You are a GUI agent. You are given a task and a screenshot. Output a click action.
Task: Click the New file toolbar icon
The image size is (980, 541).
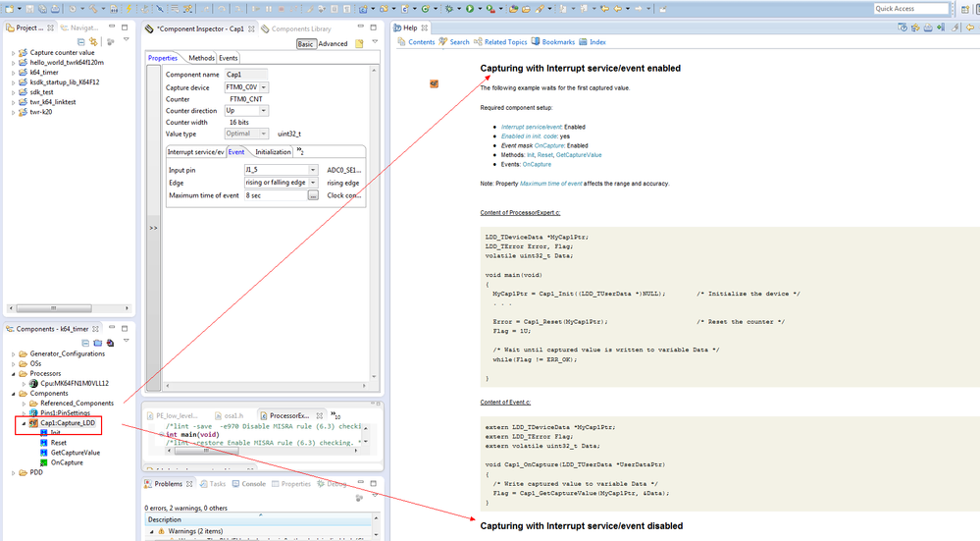[10, 9]
